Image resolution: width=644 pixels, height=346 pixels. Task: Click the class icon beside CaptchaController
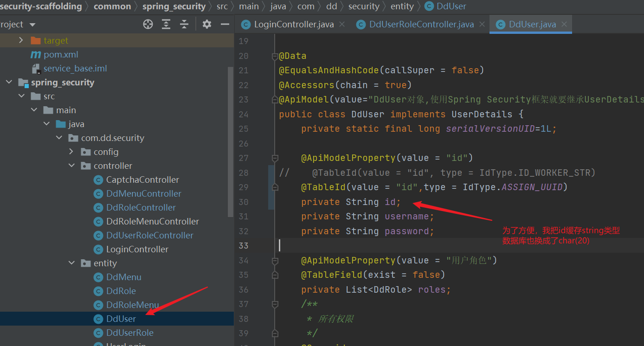[x=97, y=179]
